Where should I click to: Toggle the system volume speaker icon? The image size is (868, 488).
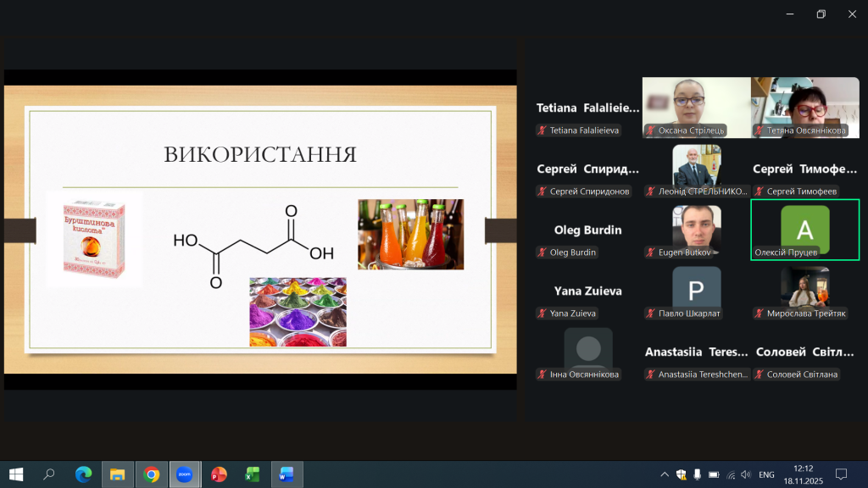coord(746,474)
